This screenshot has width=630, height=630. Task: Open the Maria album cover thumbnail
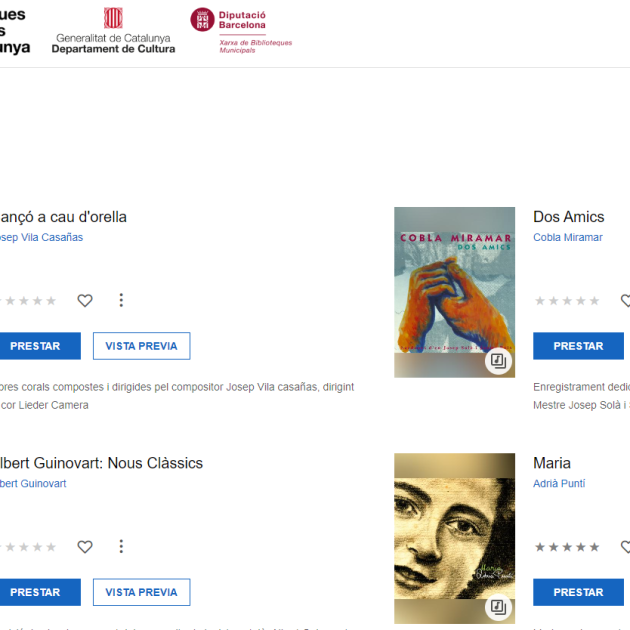454,538
